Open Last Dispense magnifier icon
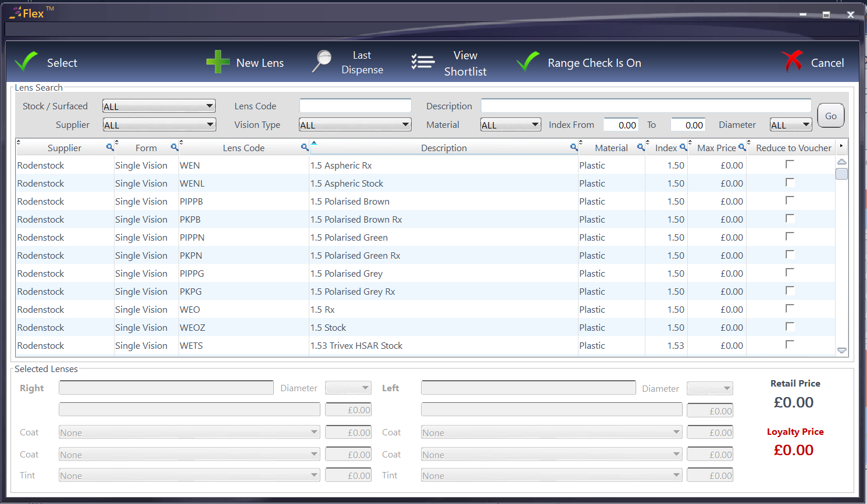The height and width of the screenshot is (504, 867). click(x=322, y=61)
